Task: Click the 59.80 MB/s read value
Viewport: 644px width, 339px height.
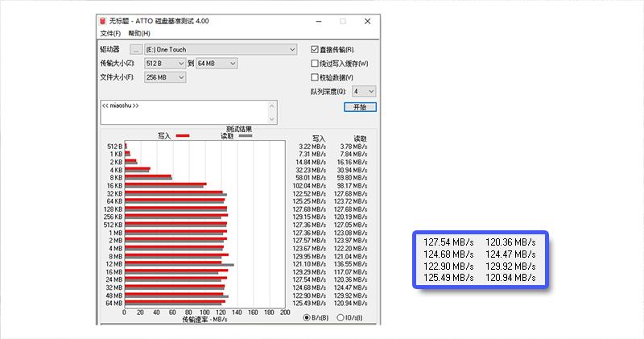Action: click(x=352, y=178)
